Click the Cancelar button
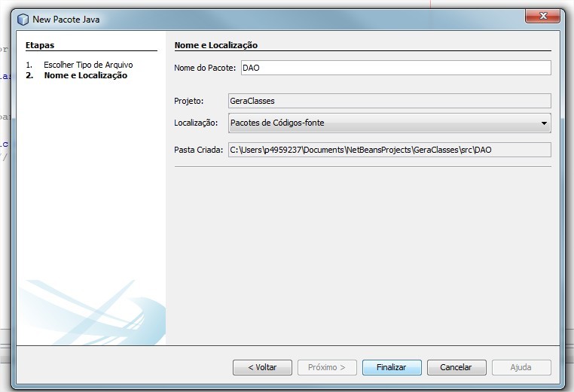Viewport: 574px width, 392px height. coord(456,367)
